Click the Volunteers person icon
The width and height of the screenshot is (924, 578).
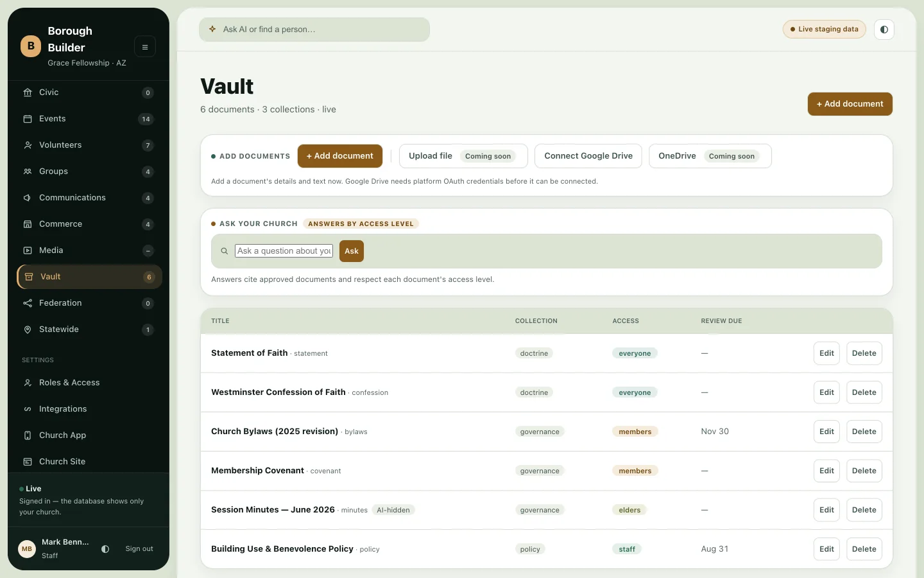28,145
